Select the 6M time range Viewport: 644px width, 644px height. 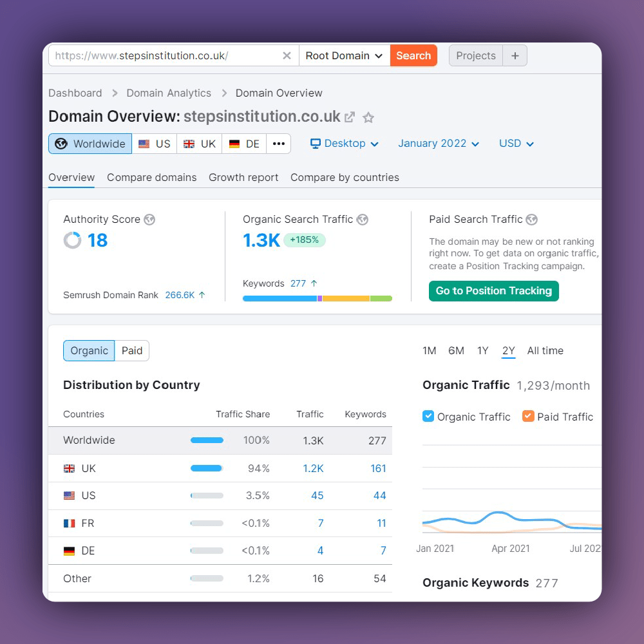[457, 351]
